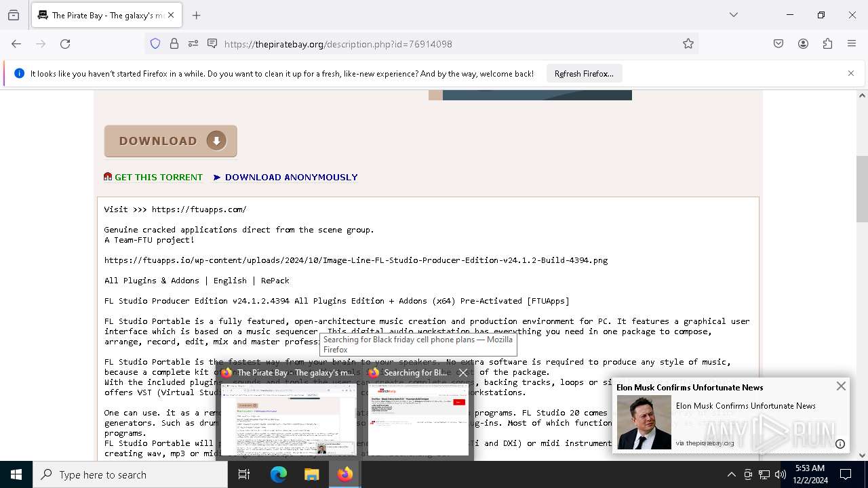Click scrollbar up arrow
The image size is (868, 488).
pyautogui.click(x=862, y=96)
